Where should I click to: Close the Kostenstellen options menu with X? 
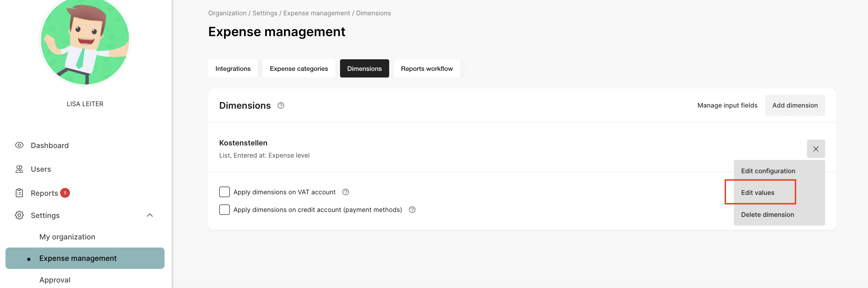click(x=815, y=149)
